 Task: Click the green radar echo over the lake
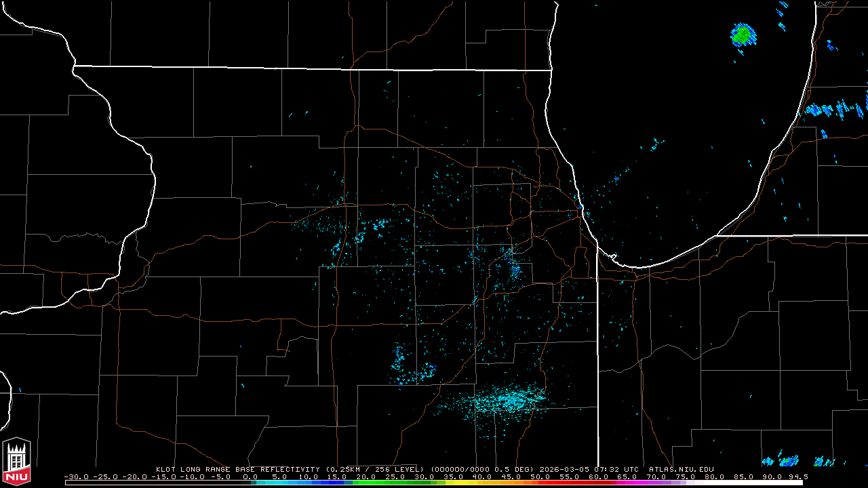(x=743, y=34)
